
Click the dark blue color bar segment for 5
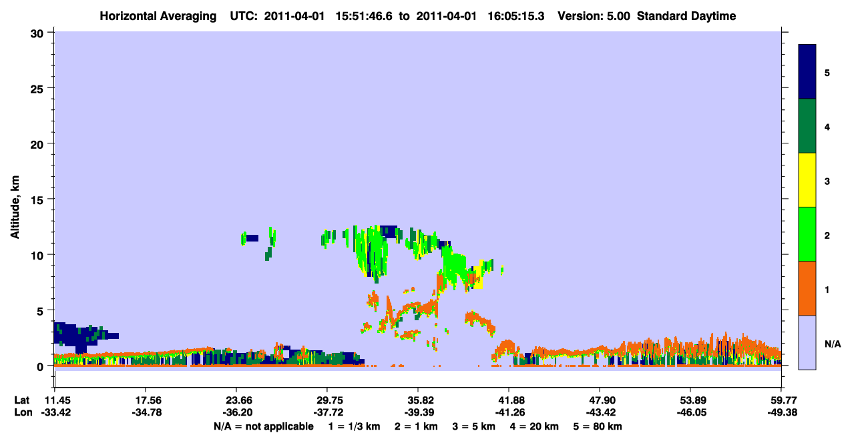(807, 71)
